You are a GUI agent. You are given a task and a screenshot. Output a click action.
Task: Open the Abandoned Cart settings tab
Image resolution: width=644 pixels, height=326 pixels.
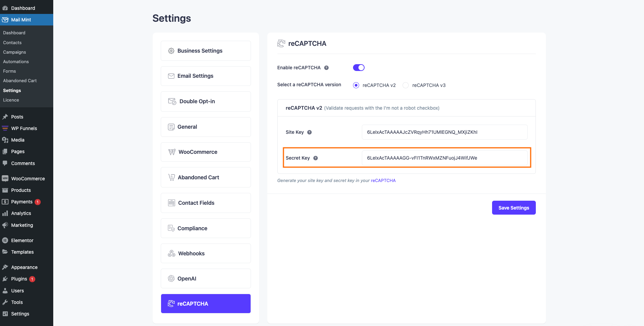tap(206, 177)
